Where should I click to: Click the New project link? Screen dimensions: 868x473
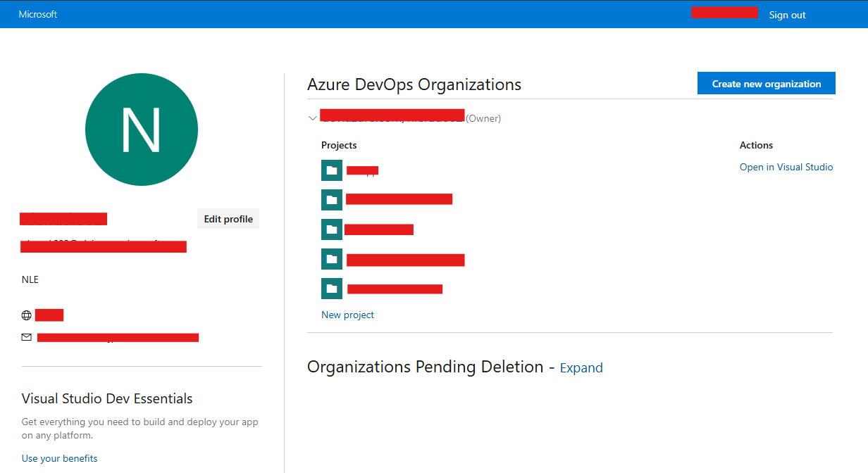[x=347, y=315]
